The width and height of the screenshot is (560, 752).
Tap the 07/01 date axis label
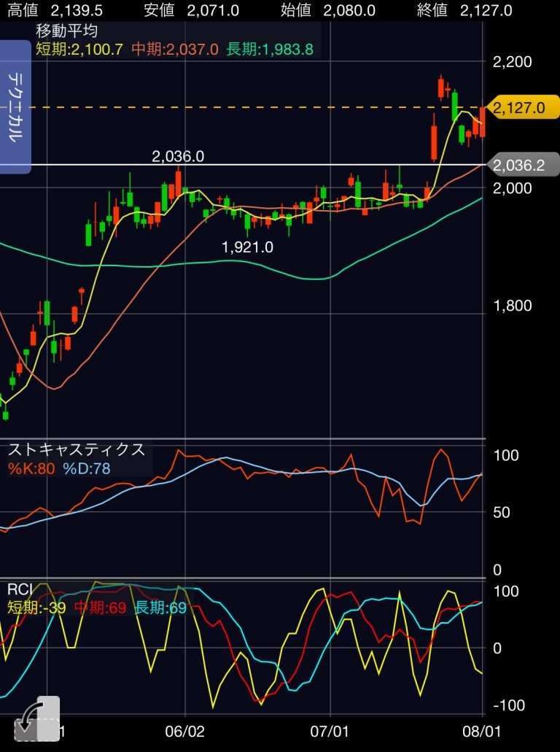coord(330,730)
